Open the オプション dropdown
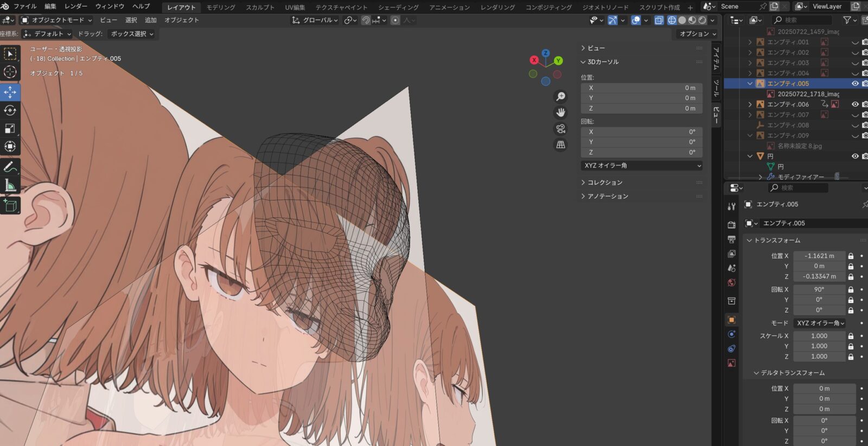 (x=698, y=34)
